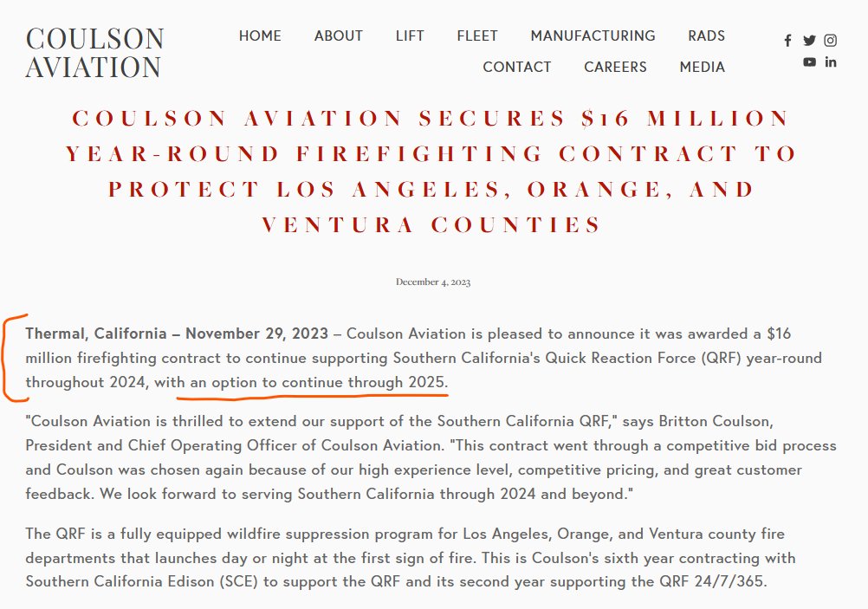Open the MANUFACTURING navigation item
The image size is (868, 609).
pos(593,36)
